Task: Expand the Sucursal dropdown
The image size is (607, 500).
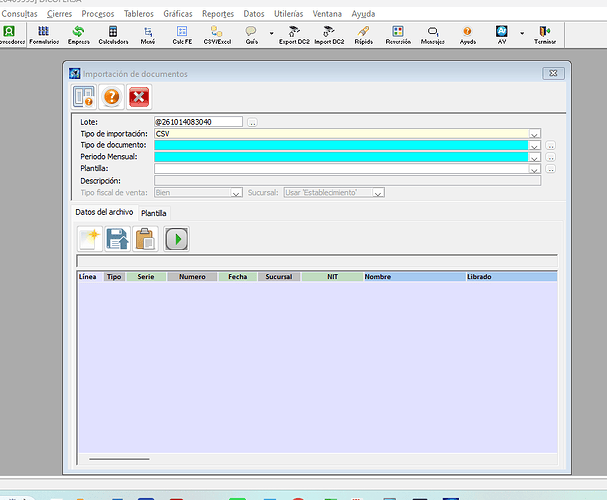Action: 378,193
